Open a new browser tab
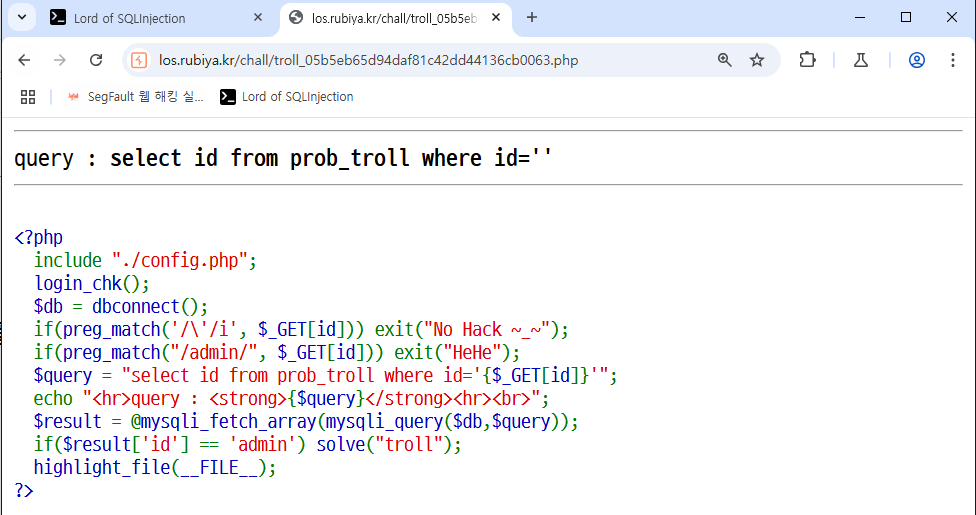This screenshot has width=976, height=515. tap(532, 17)
